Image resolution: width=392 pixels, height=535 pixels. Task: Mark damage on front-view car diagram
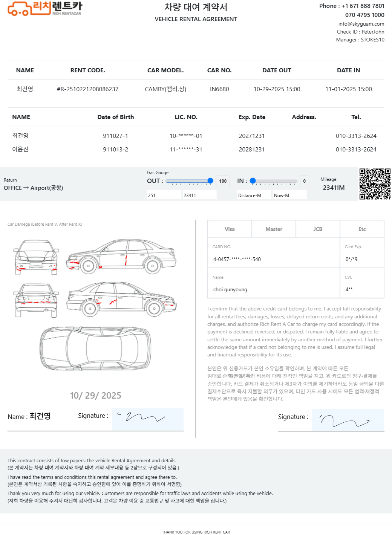click(x=36, y=256)
